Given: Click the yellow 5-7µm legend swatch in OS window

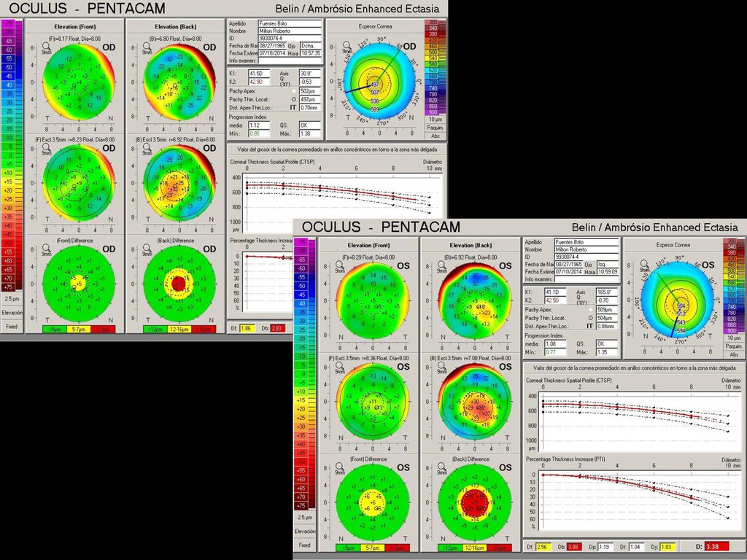Looking at the screenshot, I should (372, 548).
